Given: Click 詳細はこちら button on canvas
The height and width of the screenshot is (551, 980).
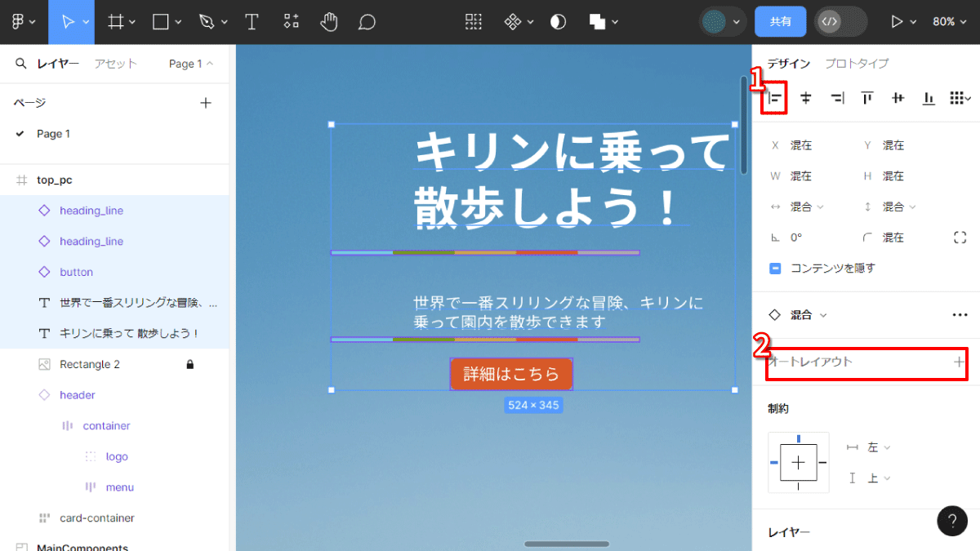Looking at the screenshot, I should [511, 374].
